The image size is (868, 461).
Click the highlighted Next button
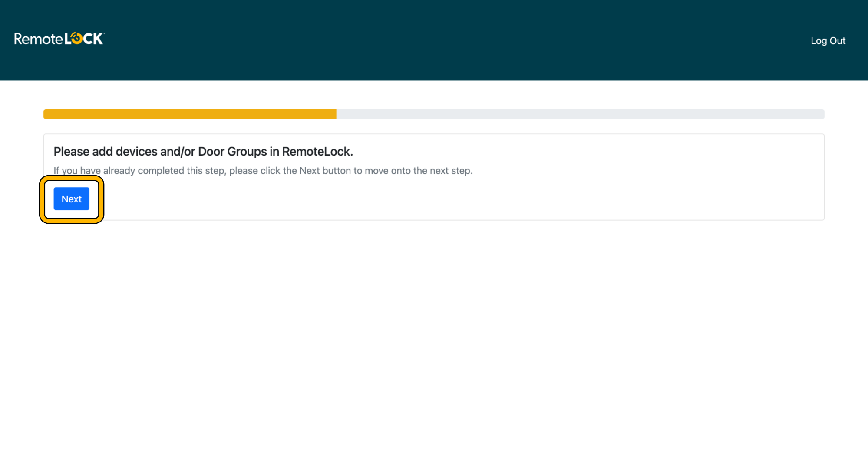click(x=71, y=199)
